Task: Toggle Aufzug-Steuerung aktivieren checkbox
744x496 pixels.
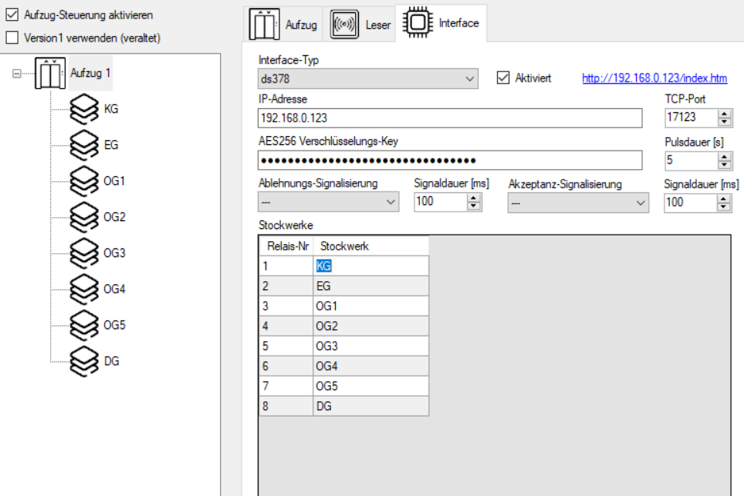Action: pyautogui.click(x=13, y=17)
